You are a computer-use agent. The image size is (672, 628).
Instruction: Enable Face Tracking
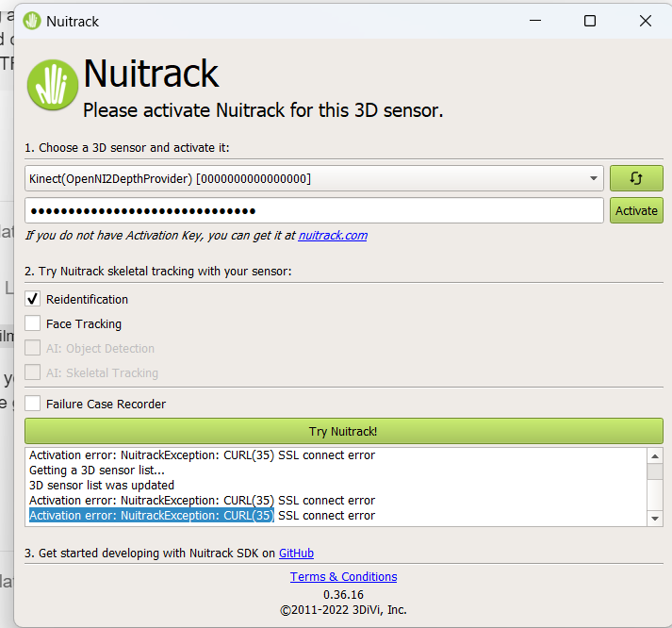(33, 323)
